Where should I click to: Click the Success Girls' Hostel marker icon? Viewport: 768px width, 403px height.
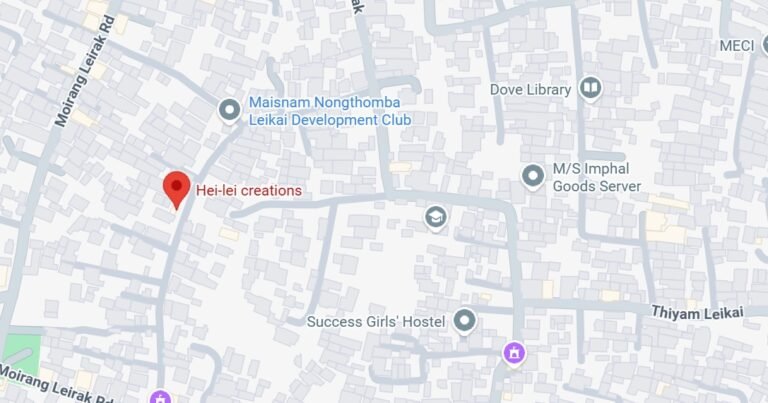(464, 321)
